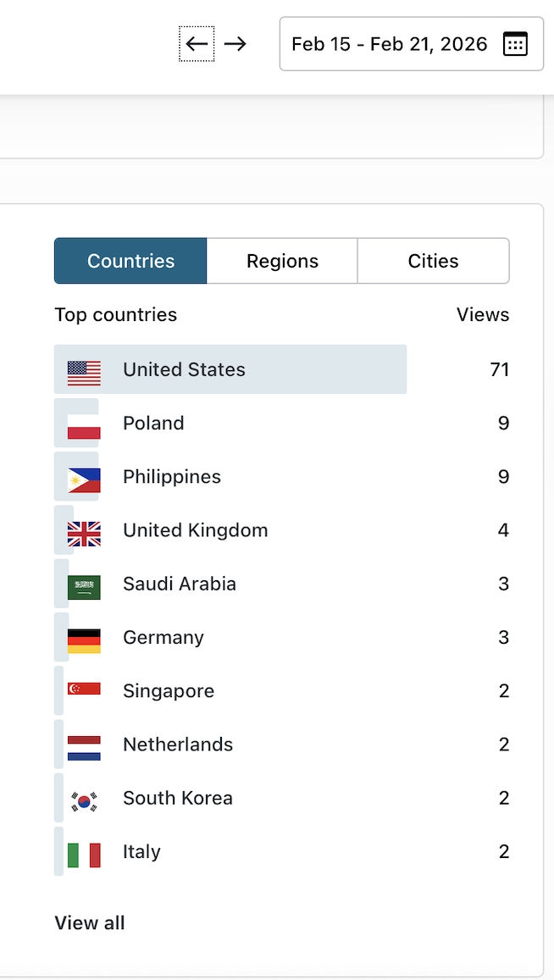Click the United Kingdom flag icon
Image resolution: width=554 pixels, height=980 pixels.
[84, 531]
